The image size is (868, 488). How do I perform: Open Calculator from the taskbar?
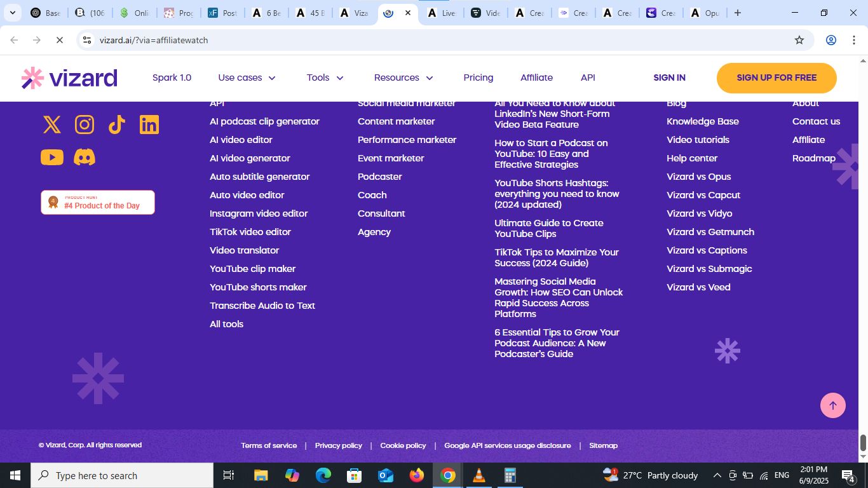(x=510, y=475)
